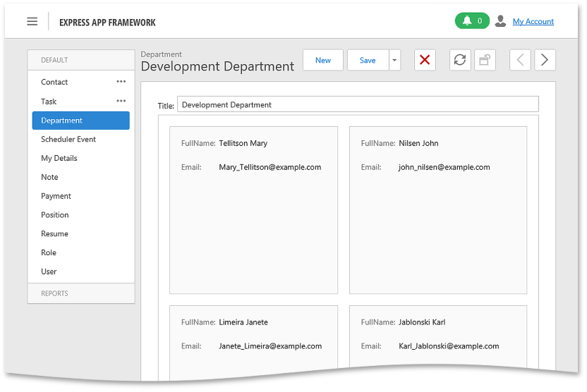This screenshot has height=392, width=587.
Task: Refresh the view with circular arrows icon
Action: coord(460,60)
